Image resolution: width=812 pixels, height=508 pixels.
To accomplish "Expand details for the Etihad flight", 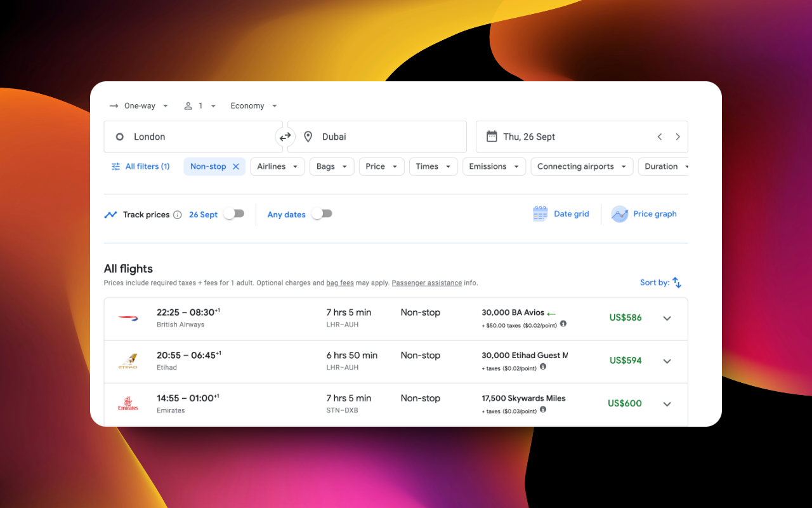I will 667,361.
